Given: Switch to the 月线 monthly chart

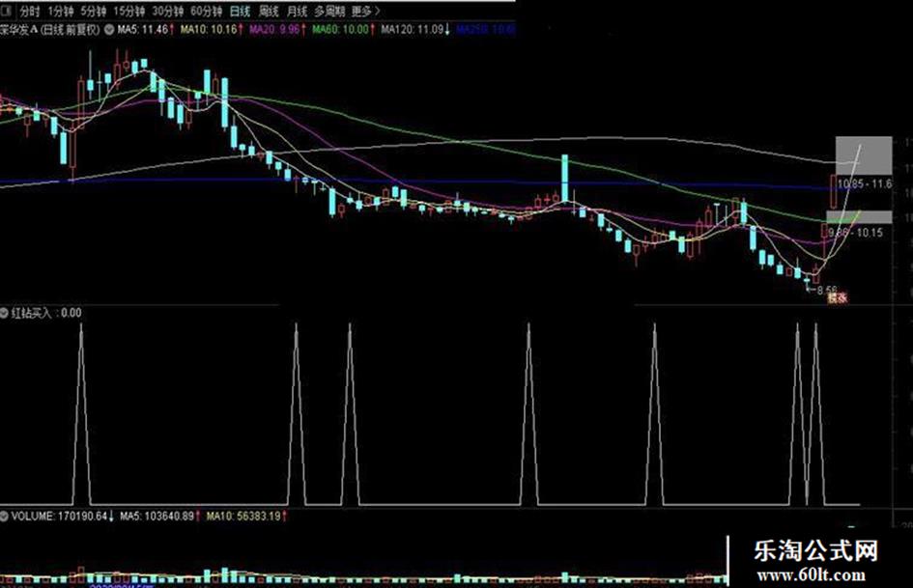Looking at the screenshot, I should (297, 11).
